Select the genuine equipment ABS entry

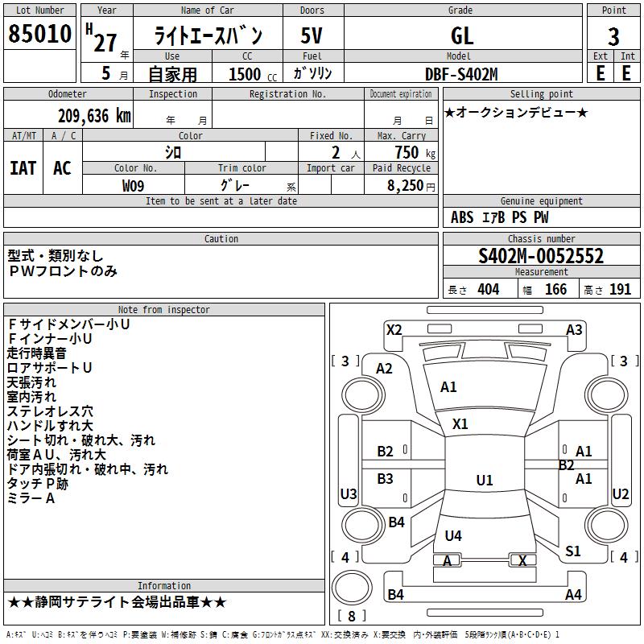coord(462,217)
